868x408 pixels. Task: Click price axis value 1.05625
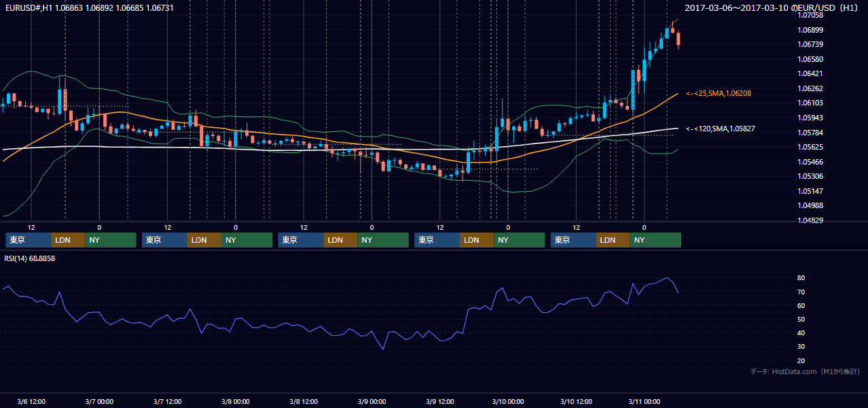(810, 147)
